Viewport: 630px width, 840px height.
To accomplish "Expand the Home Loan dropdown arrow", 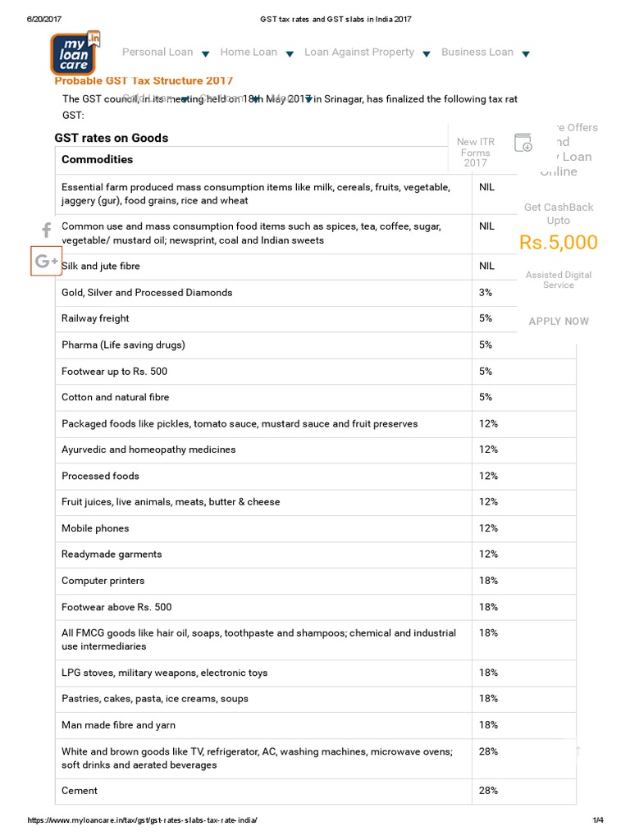I will 289,54.
